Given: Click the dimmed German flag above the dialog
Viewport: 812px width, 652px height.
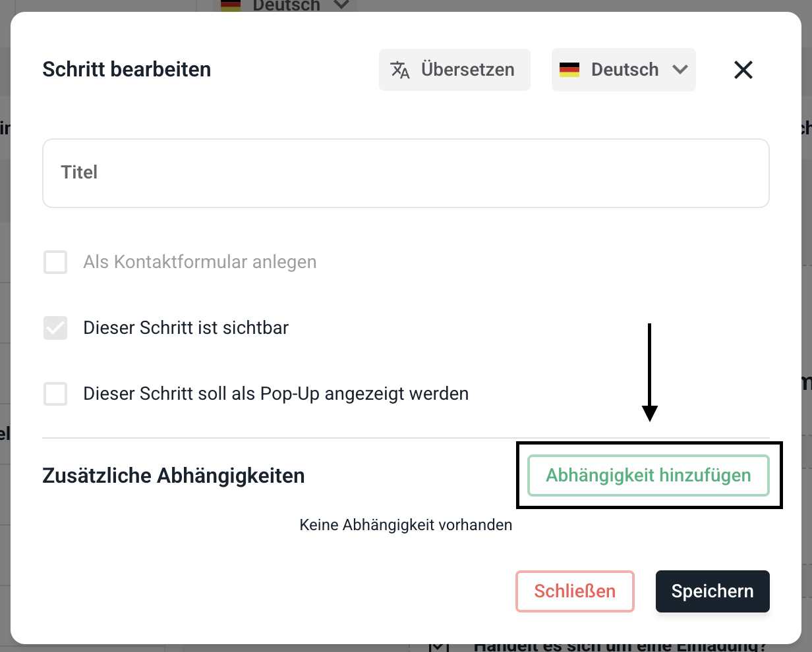Looking at the screenshot, I should [231, 5].
